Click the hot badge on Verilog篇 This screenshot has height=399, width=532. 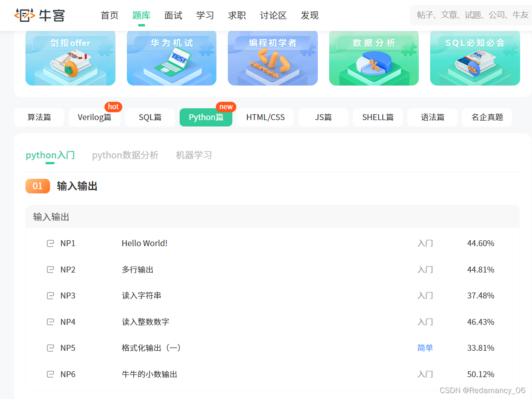click(113, 106)
